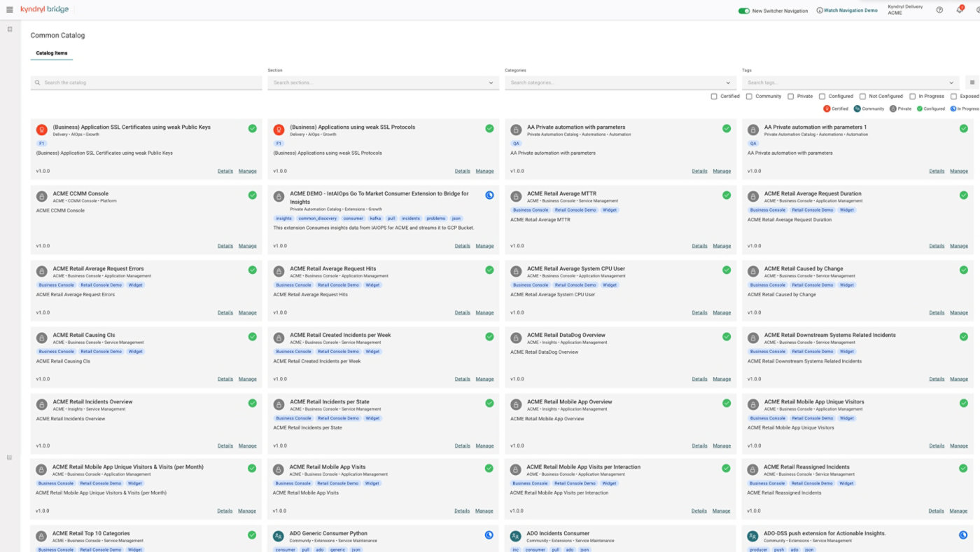Click the lower left sidebar expand icon
980x552 pixels.
[x=10, y=457]
